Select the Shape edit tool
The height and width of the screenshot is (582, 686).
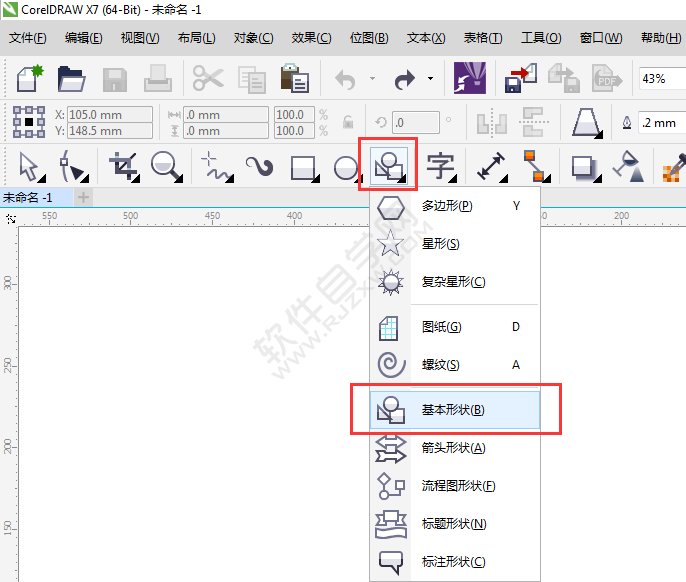click(x=74, y=166)
